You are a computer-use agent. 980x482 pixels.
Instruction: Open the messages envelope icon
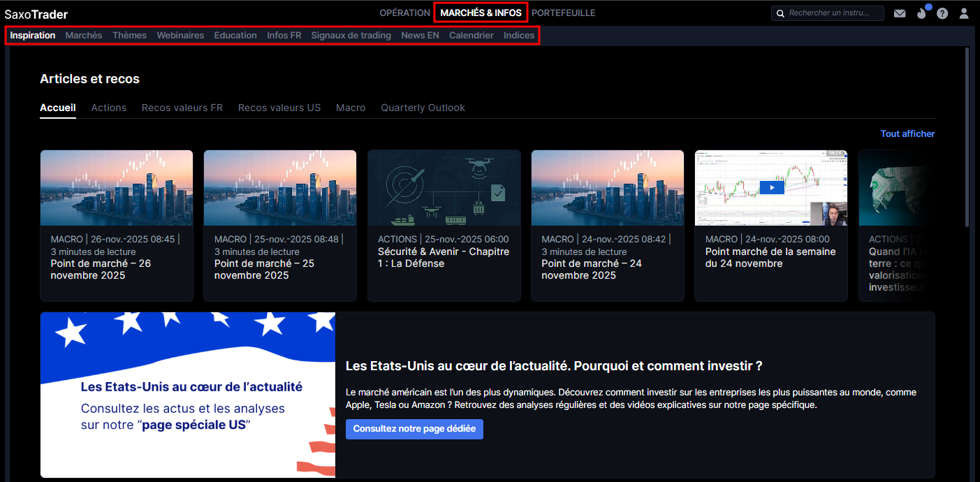[x=900, y=13]
